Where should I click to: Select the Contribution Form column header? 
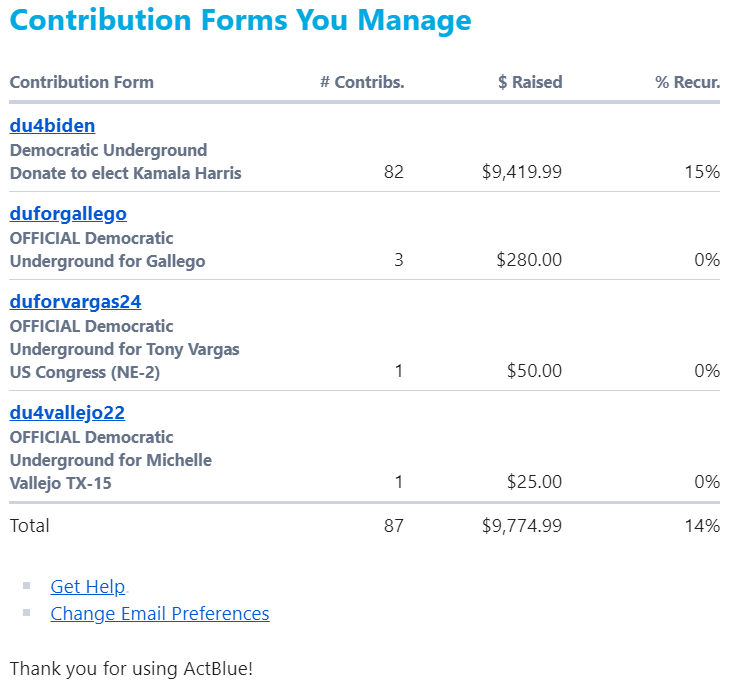(x=82, y=82)
